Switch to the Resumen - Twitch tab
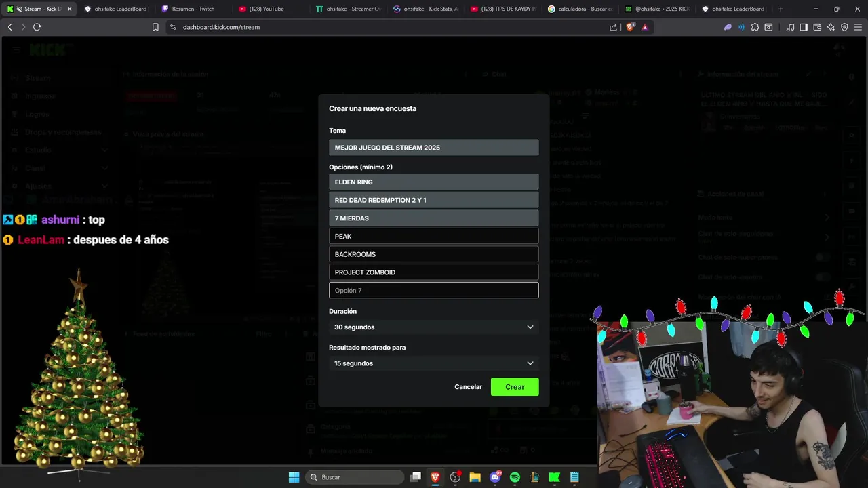The image size is (868, 488). point(193,9)
